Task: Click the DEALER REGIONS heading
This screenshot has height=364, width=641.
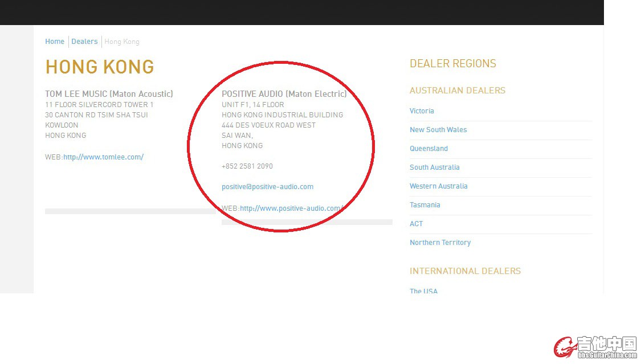Action: (x=453, y=63)
